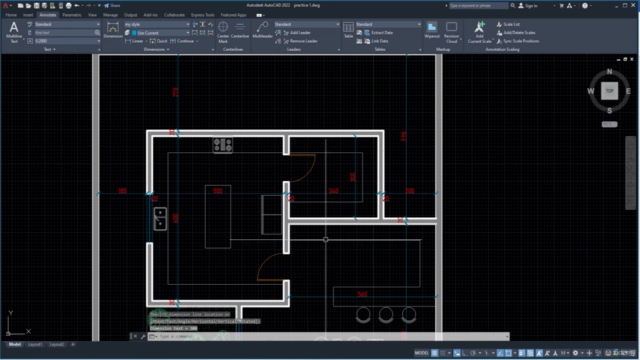Open the Home ribbon tab
The width and height of the screenshot is (640, 360).
pyautogui.click(x=11, y=15)
